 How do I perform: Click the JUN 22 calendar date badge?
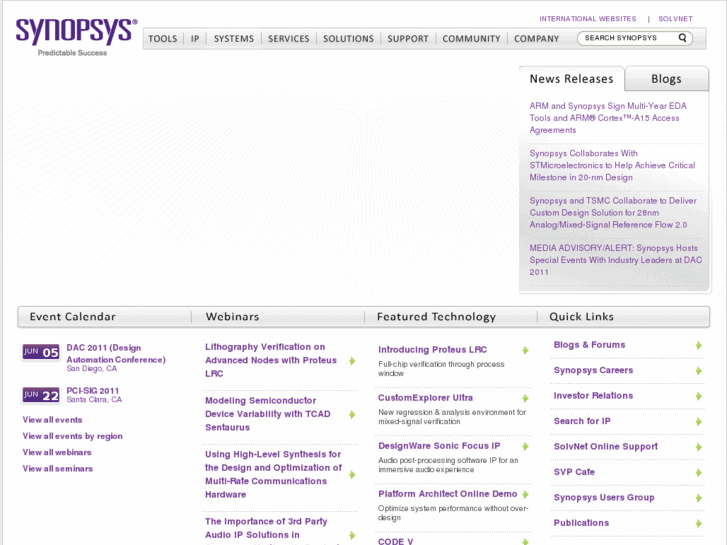[41, 395]
